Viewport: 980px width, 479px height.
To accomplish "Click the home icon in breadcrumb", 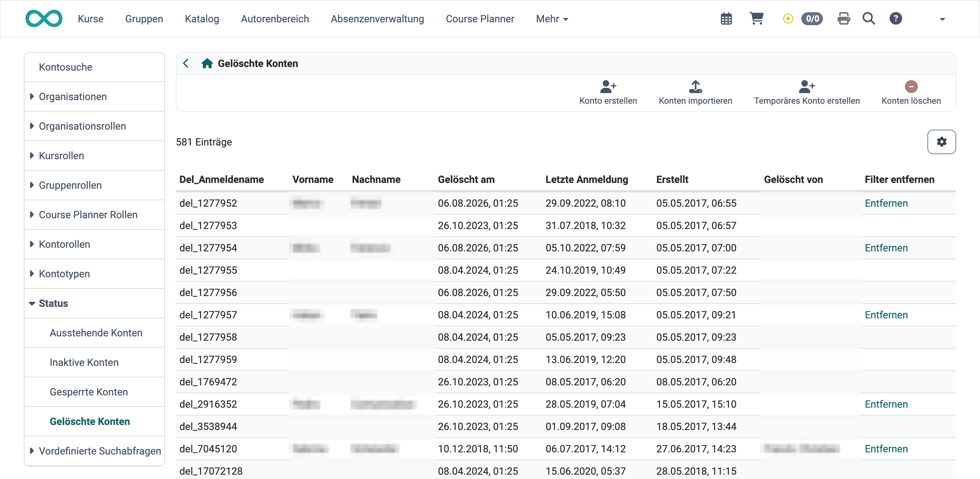I will tap(207, 63).
